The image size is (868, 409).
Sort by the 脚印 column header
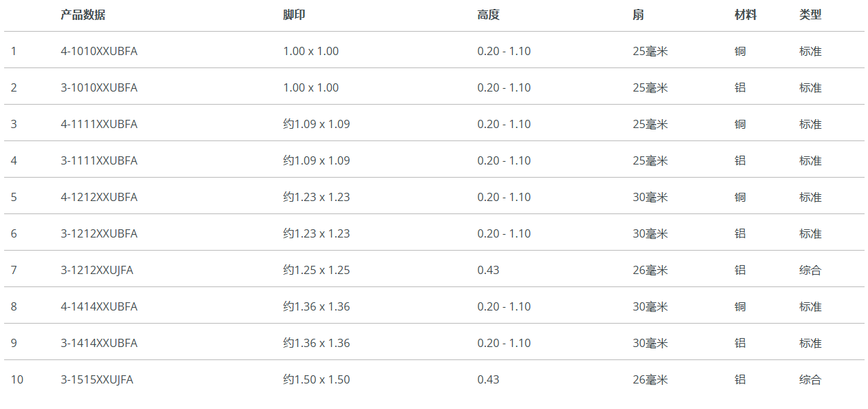294,14
